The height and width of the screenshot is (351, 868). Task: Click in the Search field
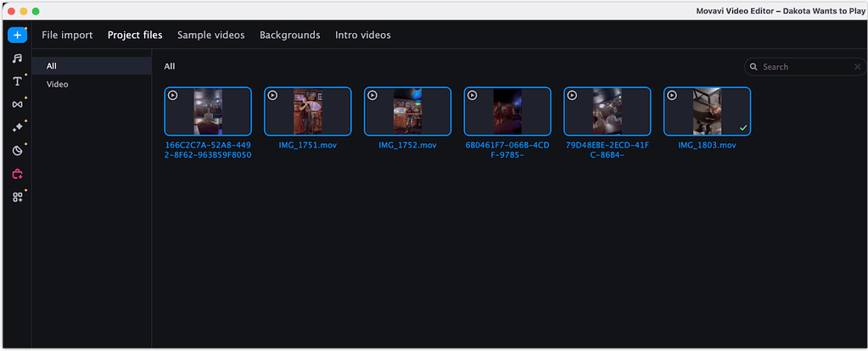(802, 66)
